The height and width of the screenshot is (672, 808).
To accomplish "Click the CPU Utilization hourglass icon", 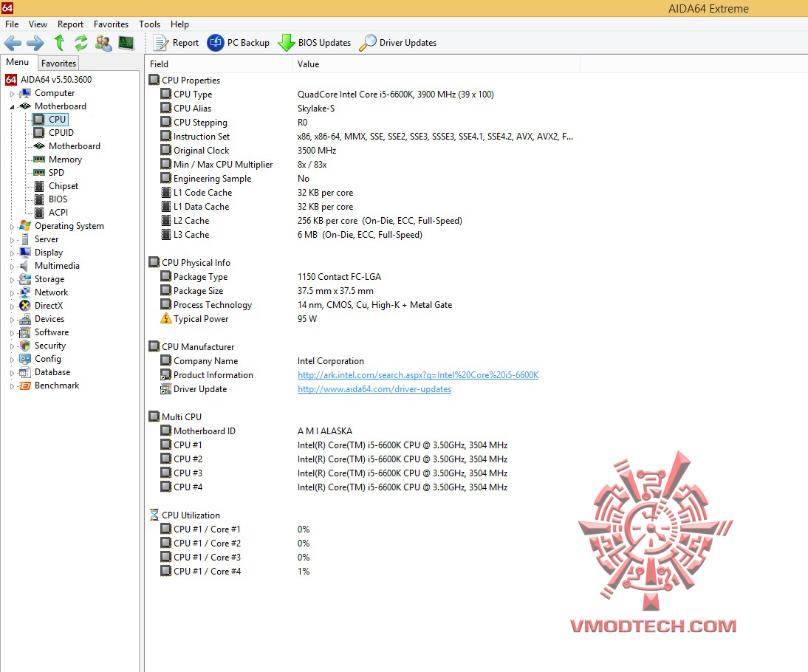I will click(154, 515).
